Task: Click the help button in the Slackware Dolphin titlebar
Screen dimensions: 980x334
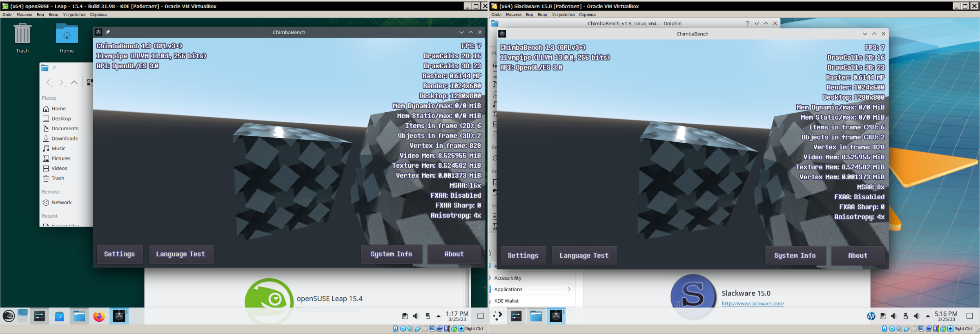Action: pyautogui.click(x=747, y=23)
